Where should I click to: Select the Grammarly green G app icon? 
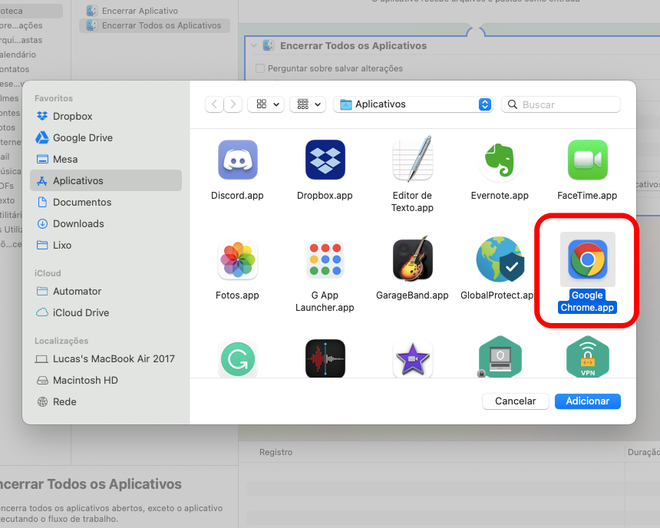click(x=237, y=359)
